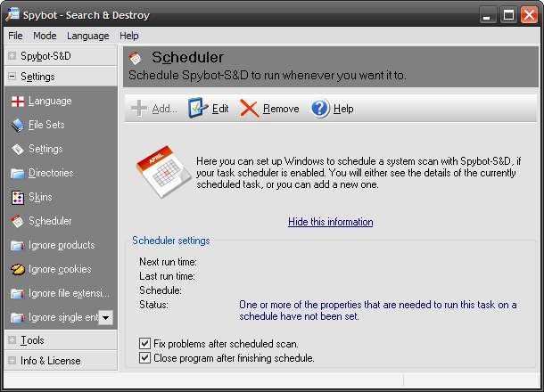Expand the Tools sidebar section
Image resolution: width=544 pixels, height=392 pixels.
(x=12, y=340)
